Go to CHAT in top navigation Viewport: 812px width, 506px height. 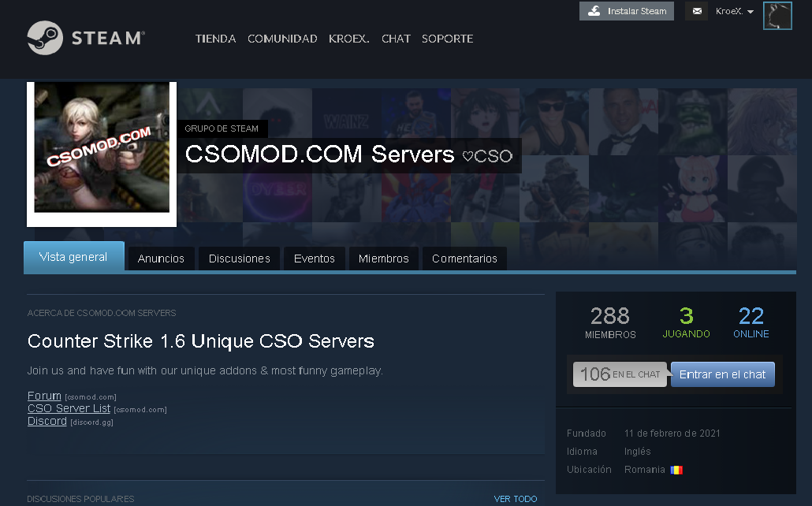click(396, 39)
